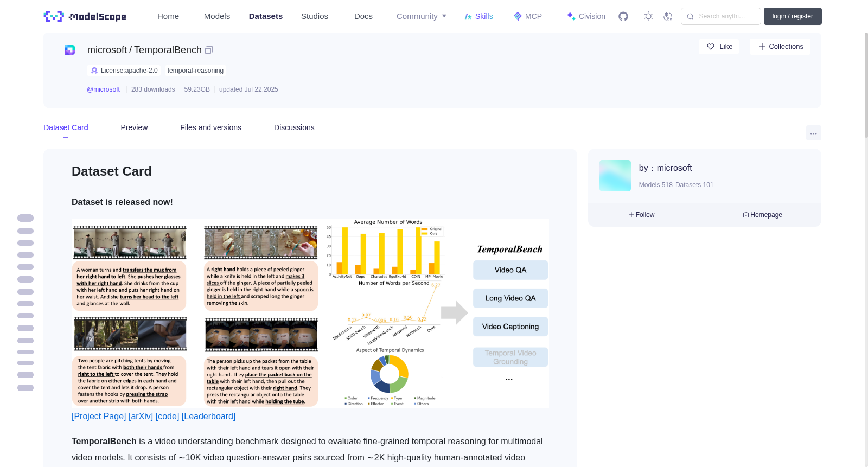This screenshot has width=868, height=467.
Task: Toggle the light/dark theme sun icon
Action: coord(648,16)
